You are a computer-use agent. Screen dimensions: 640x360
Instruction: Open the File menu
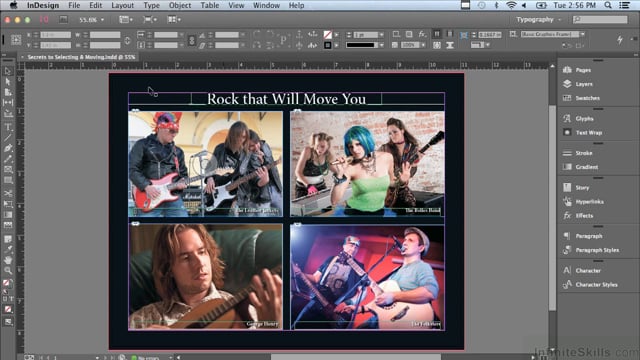(74, 5)
